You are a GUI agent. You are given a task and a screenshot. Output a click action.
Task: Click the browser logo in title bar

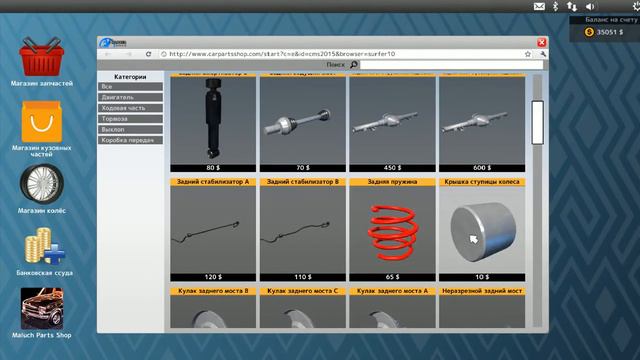pos(113,42)
